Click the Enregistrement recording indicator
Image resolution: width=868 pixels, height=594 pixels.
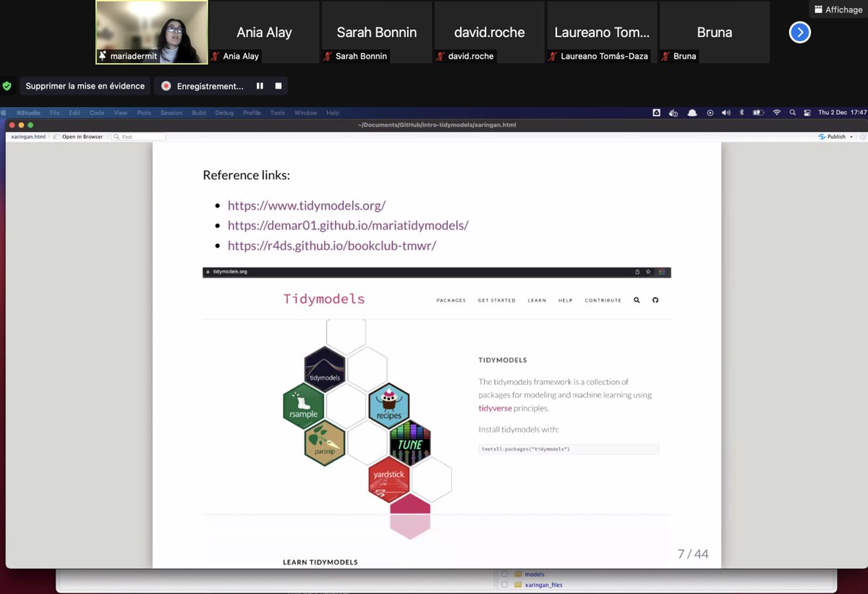coord(203,86)
